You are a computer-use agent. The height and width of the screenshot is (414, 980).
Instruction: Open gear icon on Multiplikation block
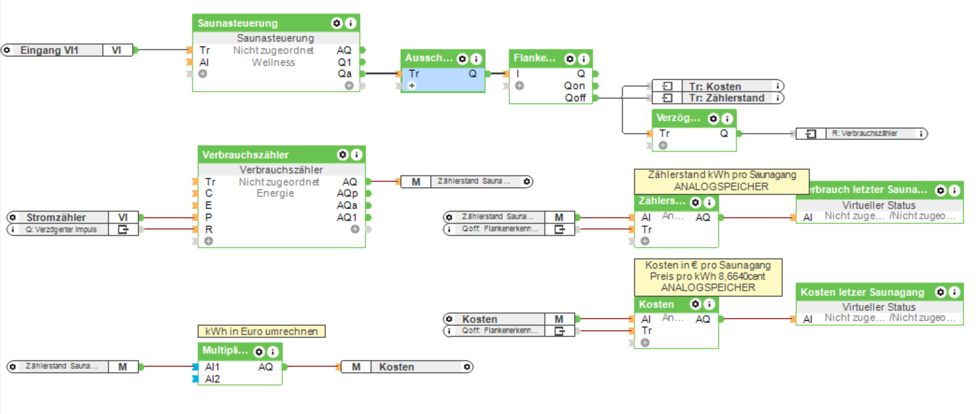259,352
